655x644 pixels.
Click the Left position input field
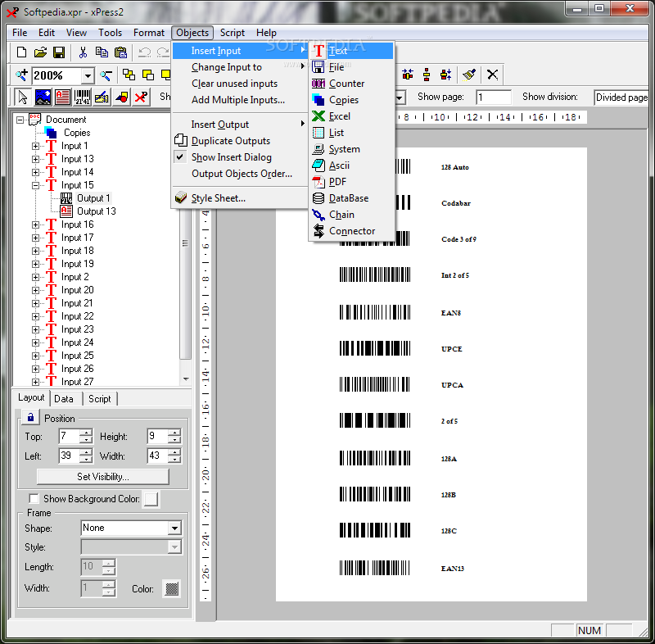(x=70, y=456)
